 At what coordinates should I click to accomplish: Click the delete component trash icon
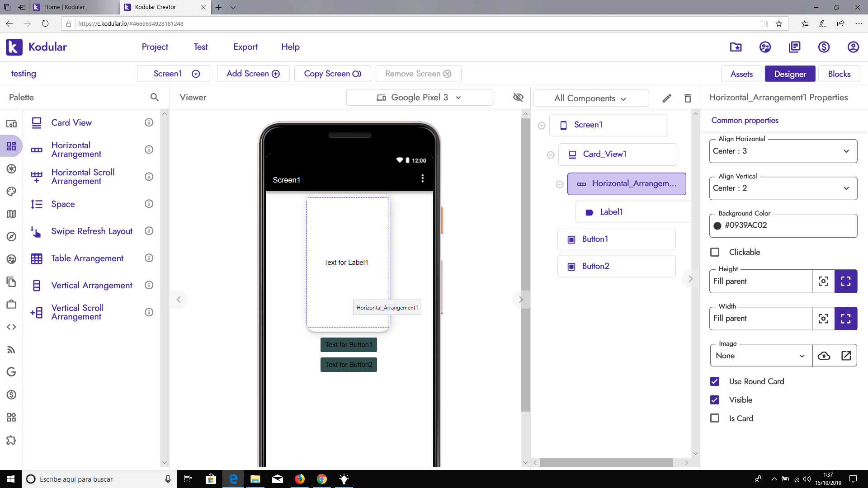click(x=688, y=98)
